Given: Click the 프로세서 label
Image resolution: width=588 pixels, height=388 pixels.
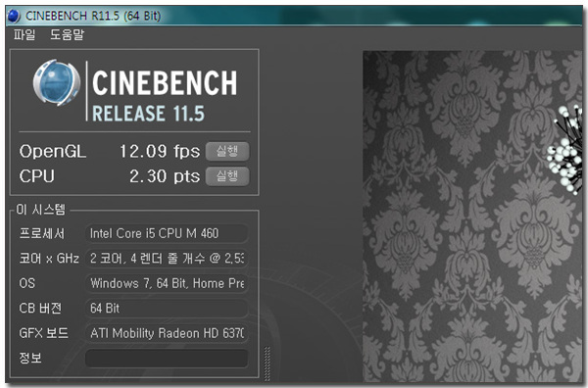Looking at the screenshot, I should [x=41, y=233].
